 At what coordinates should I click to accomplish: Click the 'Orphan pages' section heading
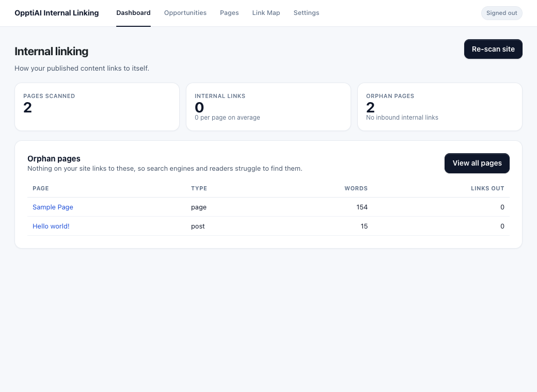click(54, 159)
